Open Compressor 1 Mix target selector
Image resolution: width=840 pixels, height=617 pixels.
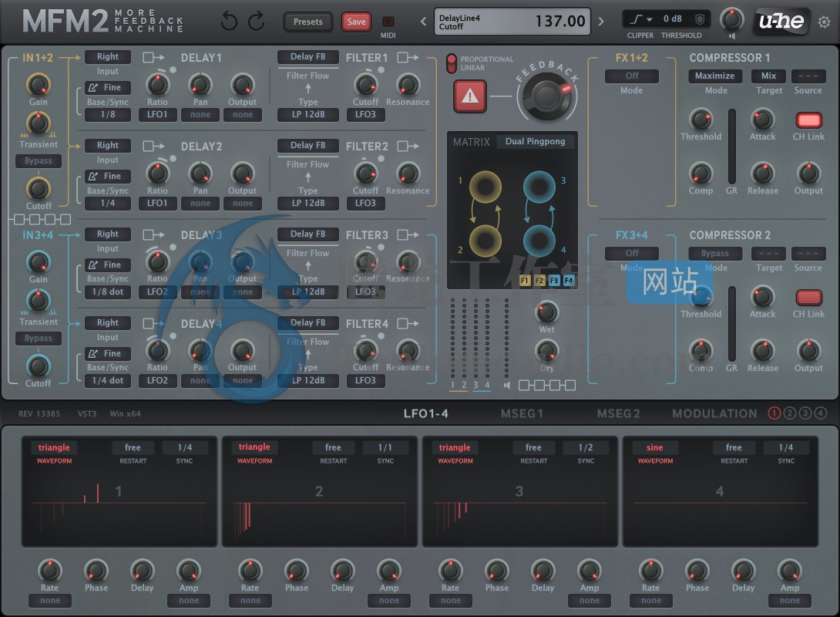click(x=769, y=76)
